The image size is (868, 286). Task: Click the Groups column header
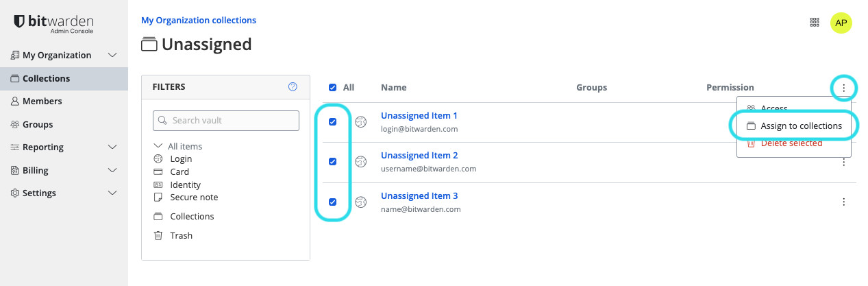click(592, 88)
